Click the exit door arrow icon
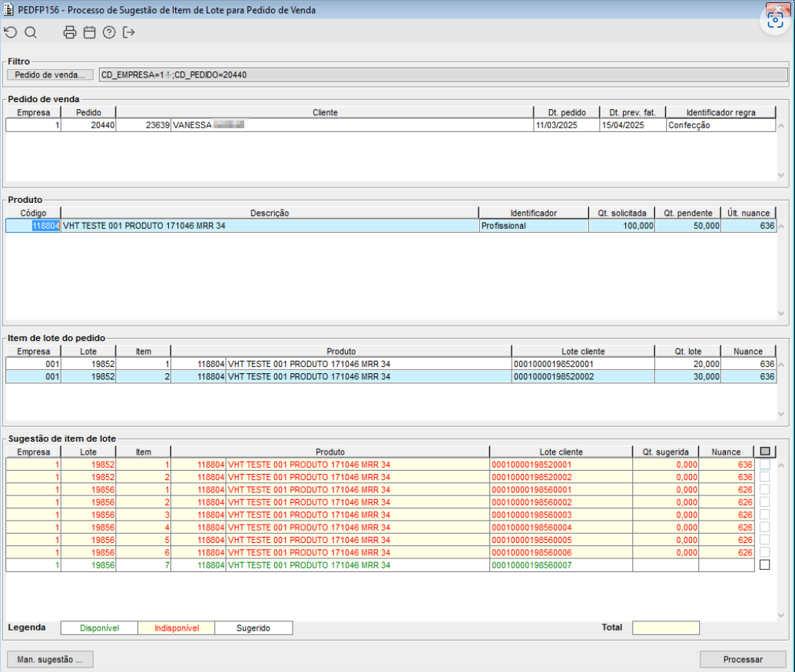Viewport: 795px width, 672px height. 129,32
